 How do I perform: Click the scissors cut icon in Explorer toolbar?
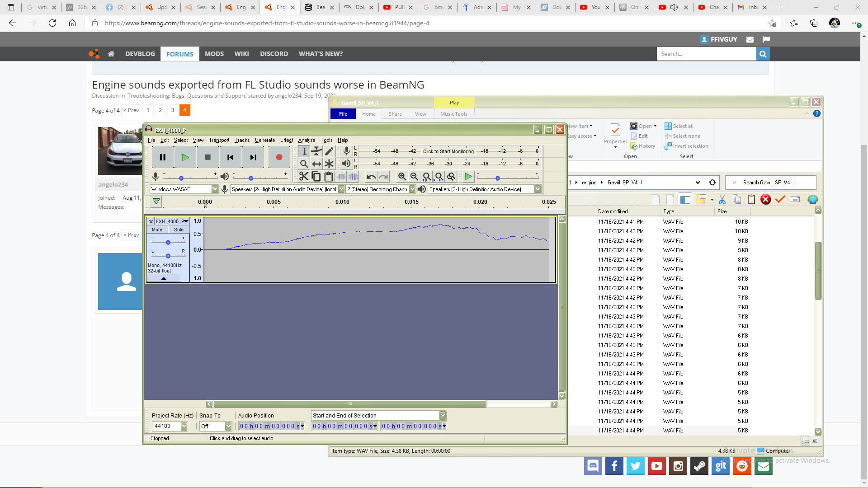722,199
